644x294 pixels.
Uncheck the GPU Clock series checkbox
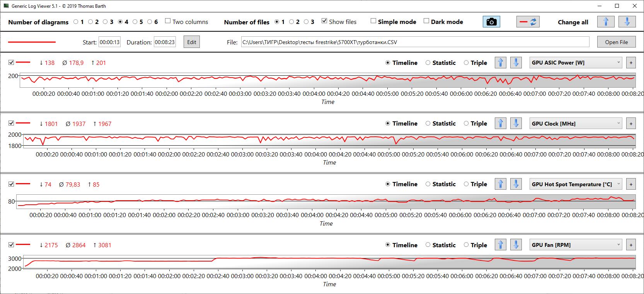11,123
